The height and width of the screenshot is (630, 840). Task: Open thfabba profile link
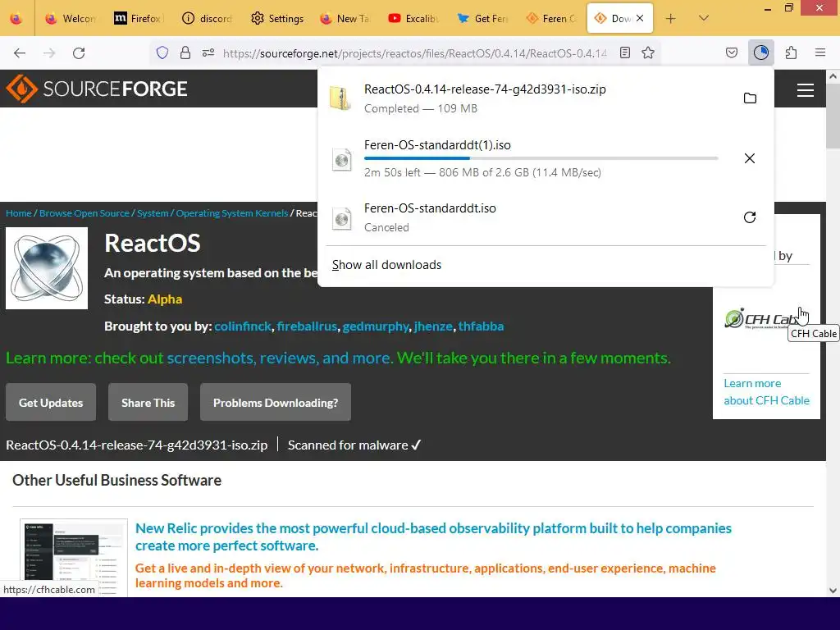[x=481, y=326]
